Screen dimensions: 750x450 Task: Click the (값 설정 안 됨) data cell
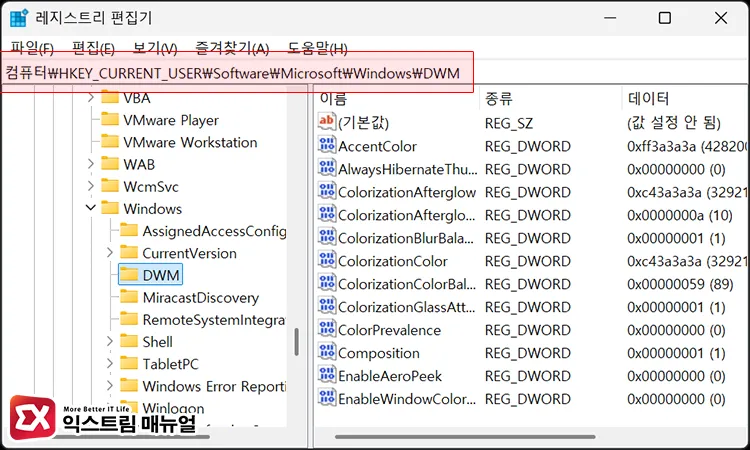pyautogui.click(x=674, y=123)
